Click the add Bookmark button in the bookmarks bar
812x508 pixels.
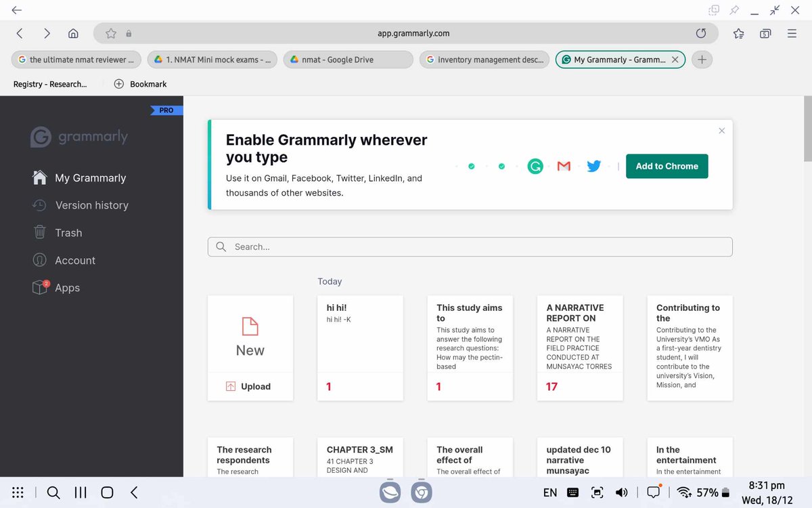click(x=140, y=84)
